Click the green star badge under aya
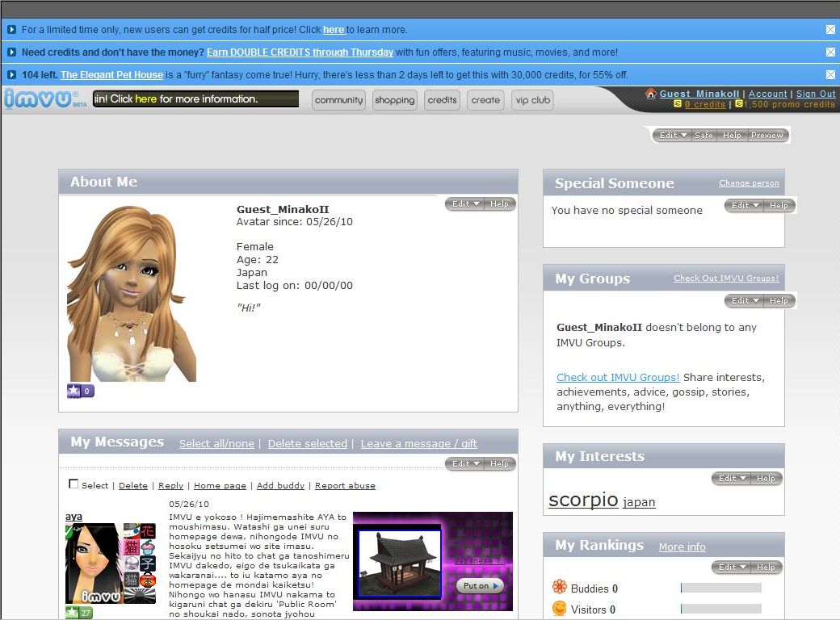 click(79, 613)
